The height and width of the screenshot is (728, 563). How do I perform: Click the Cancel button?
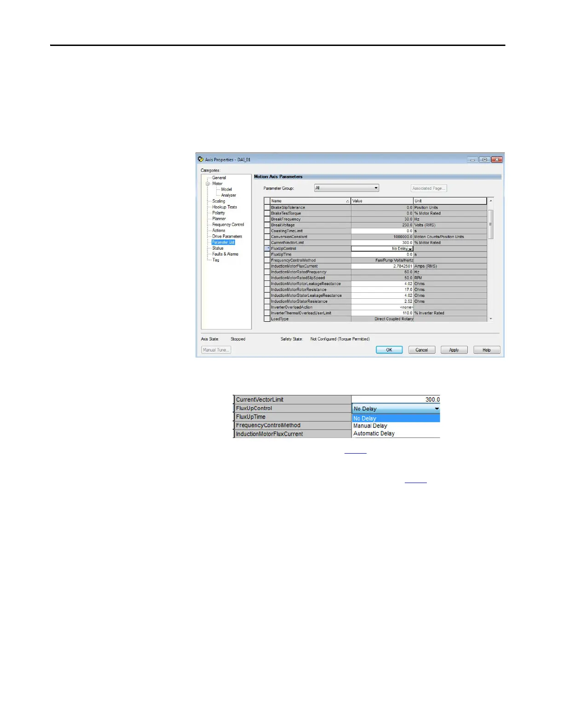(422, 350)
